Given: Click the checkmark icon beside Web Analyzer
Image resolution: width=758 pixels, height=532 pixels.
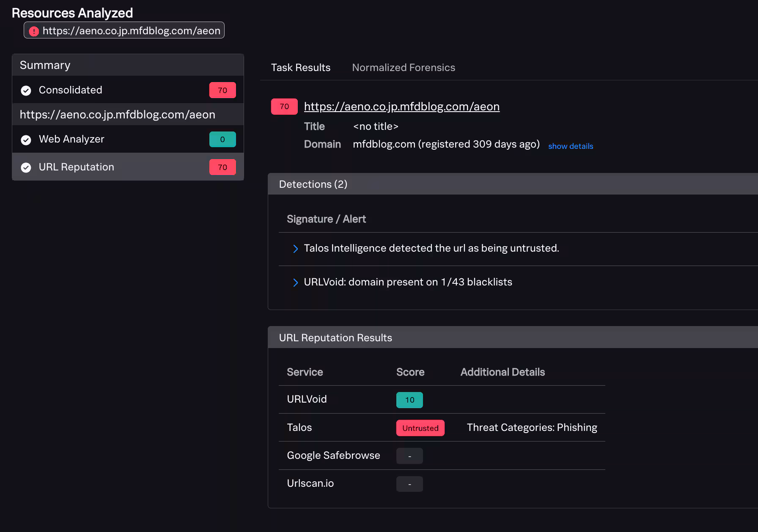Looking at the screenshot, I should (26, 140).
